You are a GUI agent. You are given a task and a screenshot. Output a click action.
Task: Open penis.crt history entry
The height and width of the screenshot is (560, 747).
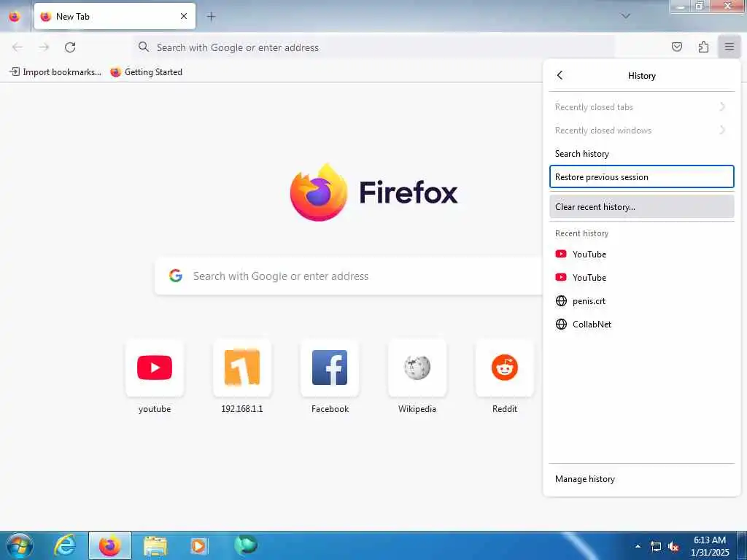coord(642,301)
